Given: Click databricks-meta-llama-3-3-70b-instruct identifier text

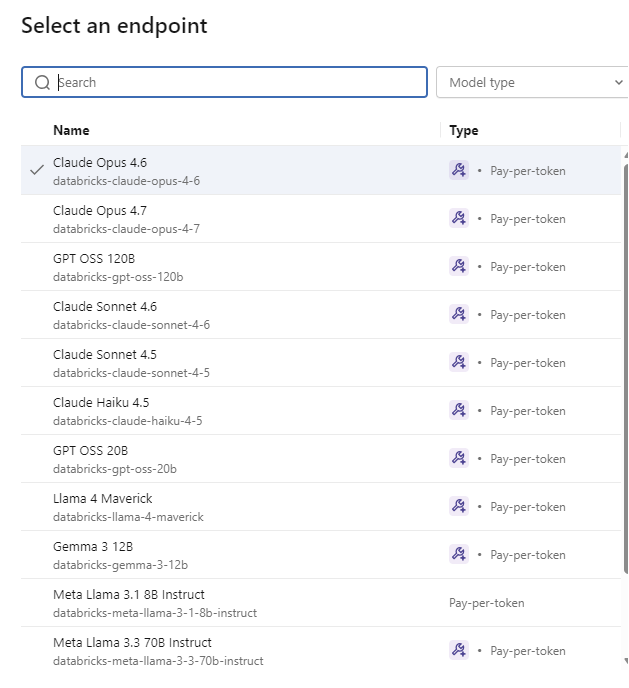Looking at the screenshot, I should pos(158,661).
